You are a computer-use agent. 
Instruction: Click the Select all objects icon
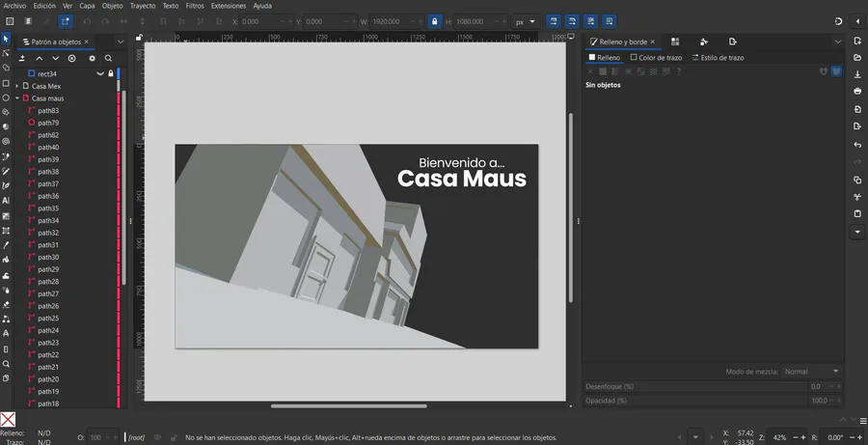(10, 21)
